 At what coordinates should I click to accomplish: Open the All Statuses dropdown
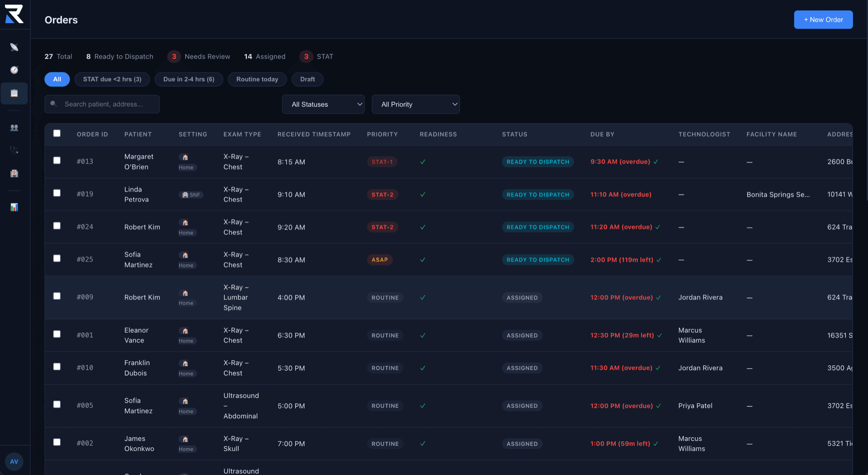pos(323,104)
